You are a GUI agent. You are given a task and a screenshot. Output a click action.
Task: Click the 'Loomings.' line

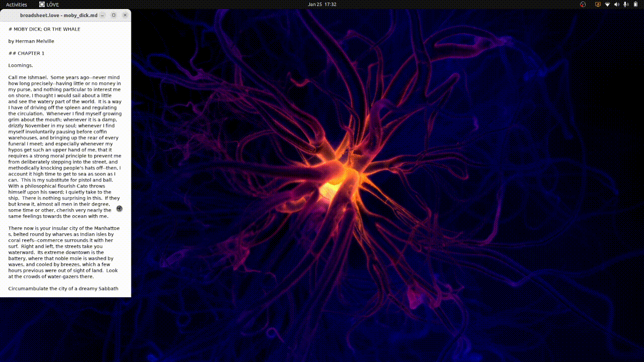(x=21, y=65)
